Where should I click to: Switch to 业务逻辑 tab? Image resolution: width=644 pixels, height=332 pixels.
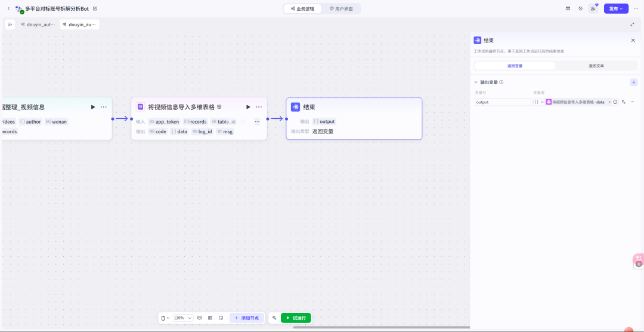(303, 8)
